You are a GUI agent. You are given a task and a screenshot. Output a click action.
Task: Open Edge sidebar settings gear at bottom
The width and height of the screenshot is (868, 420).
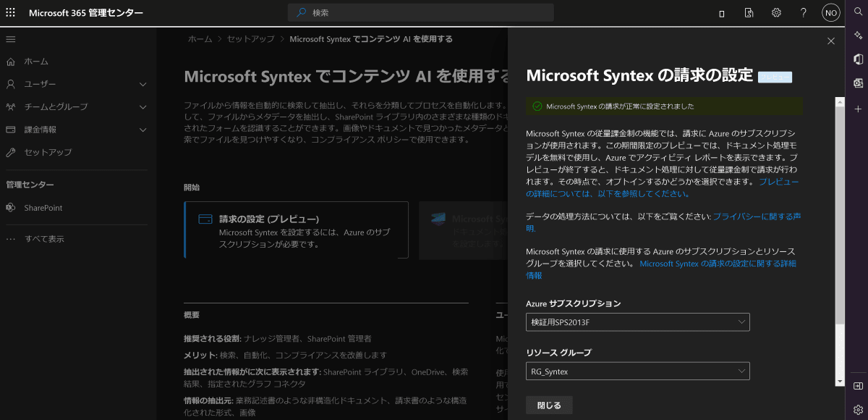click(858, 409)
